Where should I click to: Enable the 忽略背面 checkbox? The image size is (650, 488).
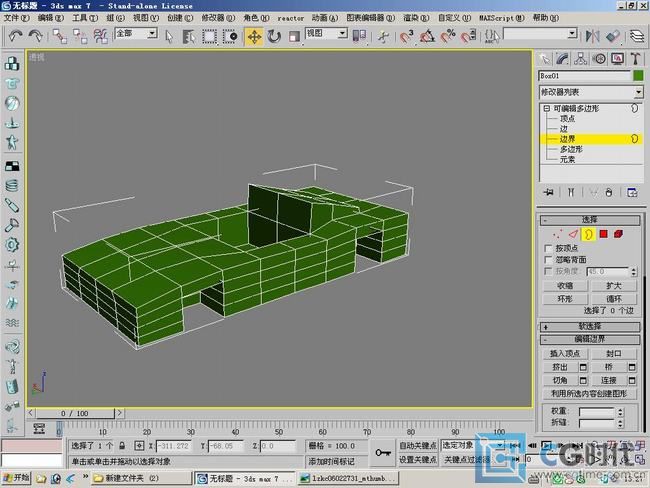click(548, 260)
